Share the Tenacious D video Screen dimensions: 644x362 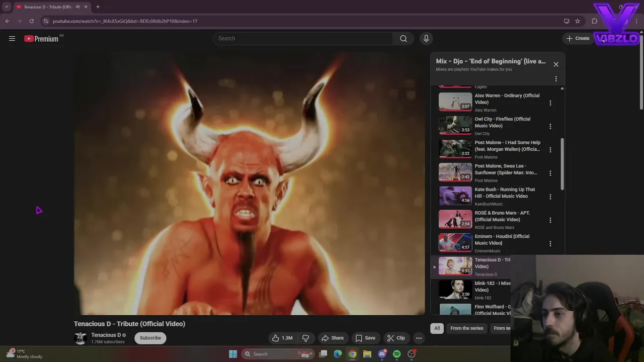333,338
